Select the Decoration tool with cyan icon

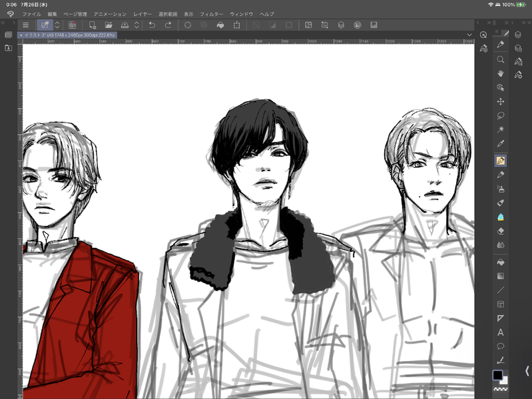pos(501,217)
